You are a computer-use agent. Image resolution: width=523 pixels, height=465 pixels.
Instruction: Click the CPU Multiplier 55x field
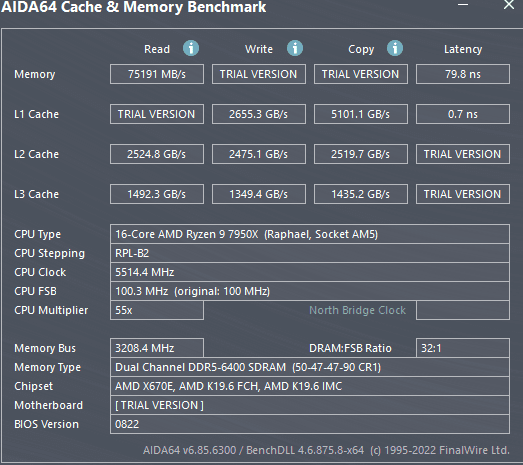157,310
